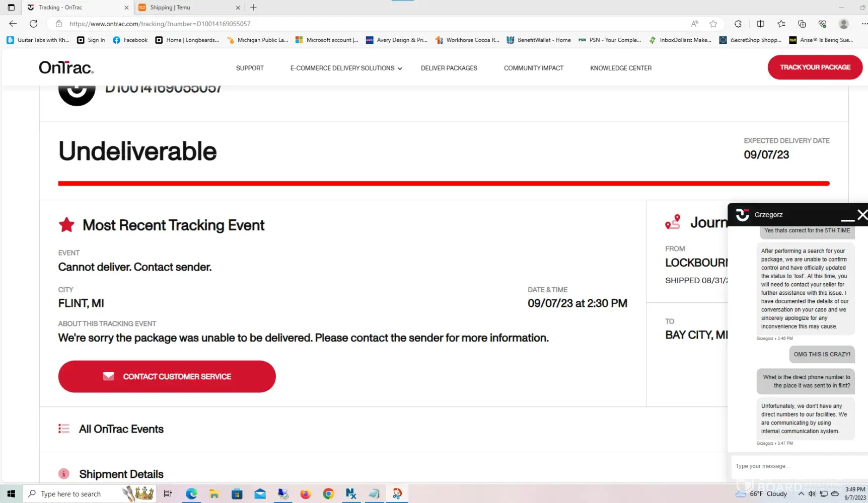Click the OnTrac logo

66,67
